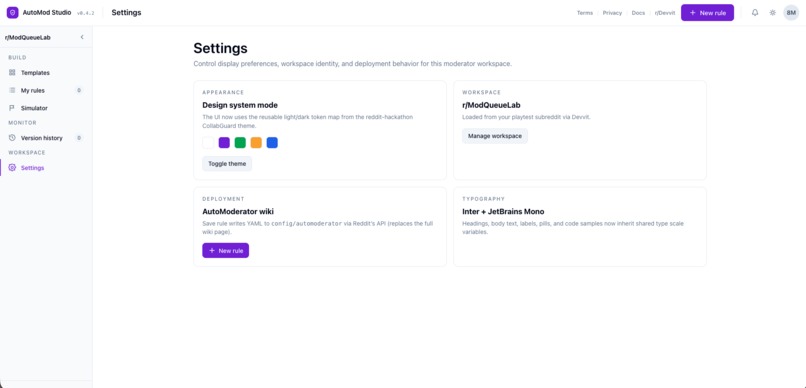
Task: Open My rules in the sidebar
Action: click(46, 90)
